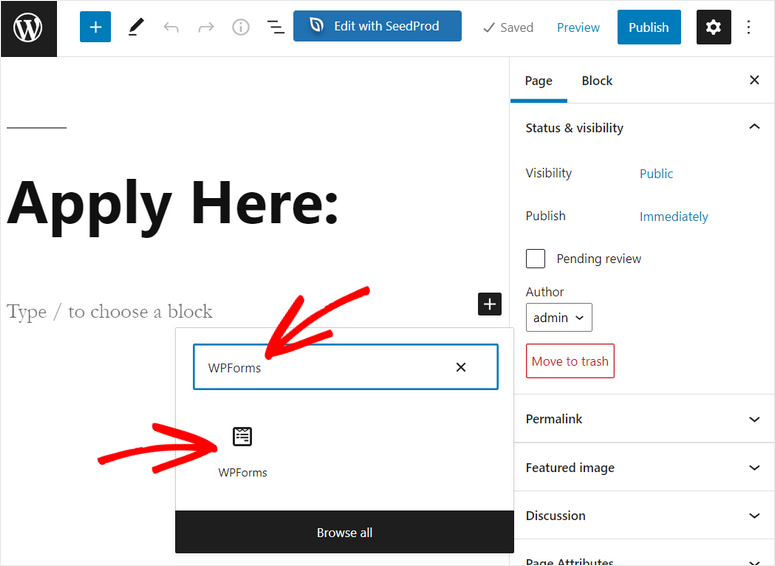Viewport: 775px width, 566px height.
Task: Open the admin author dropdown
Action: click(559, 317)
